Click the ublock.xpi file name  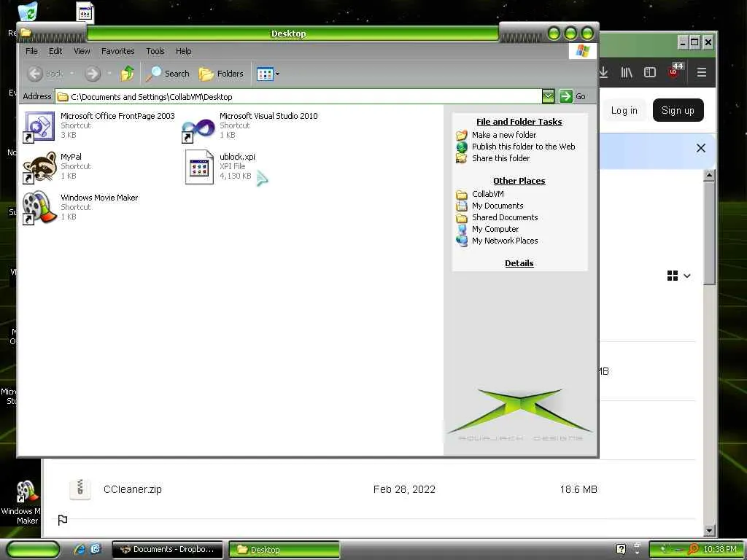(237, 157)
